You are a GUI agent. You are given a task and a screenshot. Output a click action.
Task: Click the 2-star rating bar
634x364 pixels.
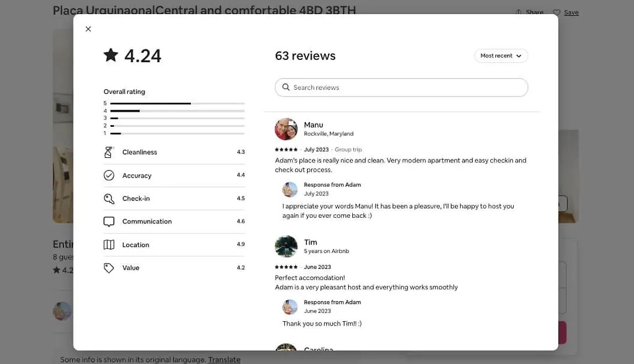pos(177,126)
